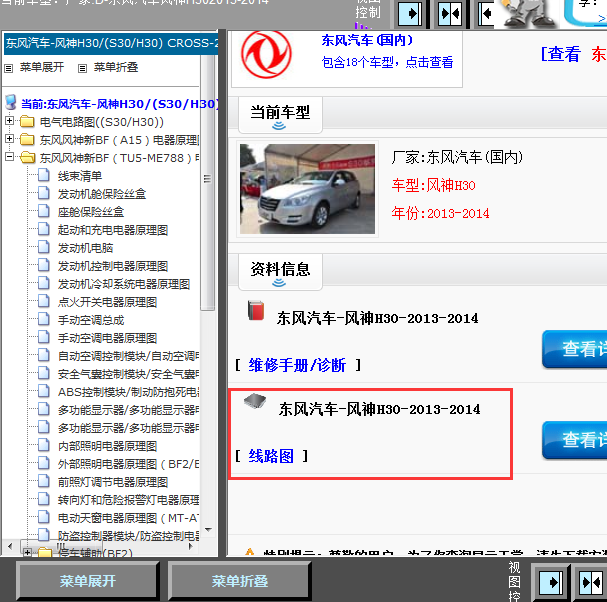
Task: Click tree scrollbar down arrow
Action: pos(208,530)
